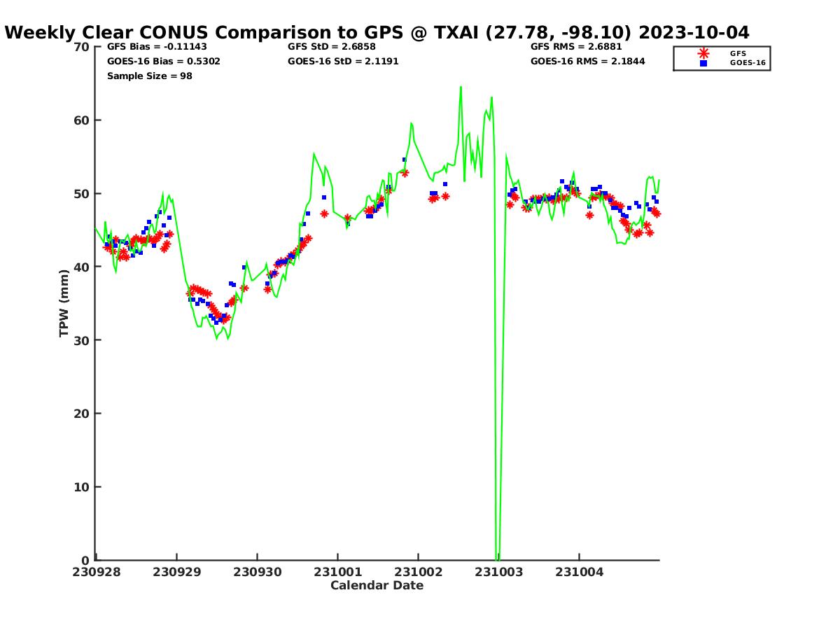The image size is (840, 630).
Task: Click the TPW (mm) y-axis label
Action: tap(64, 303)
